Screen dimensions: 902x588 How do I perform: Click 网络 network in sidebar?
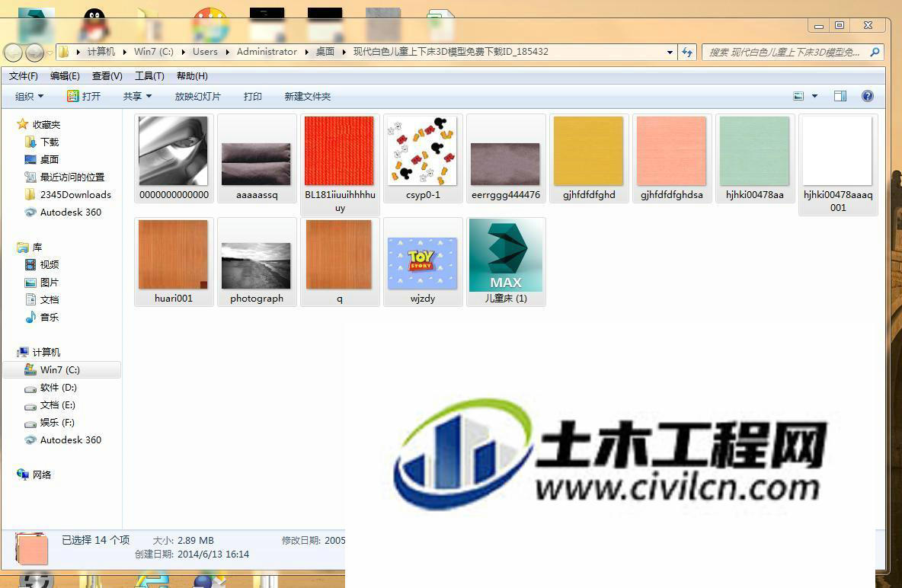[34, 475]
